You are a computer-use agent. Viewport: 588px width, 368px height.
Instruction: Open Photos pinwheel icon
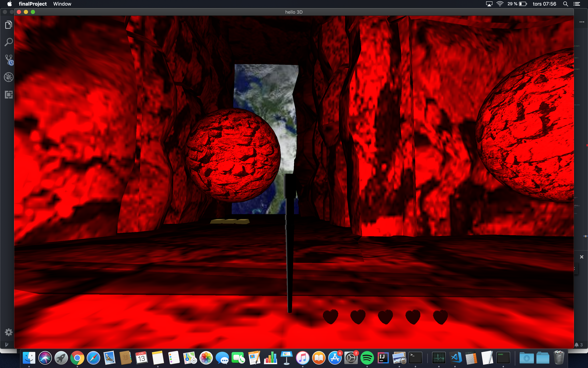coord(206,358)
